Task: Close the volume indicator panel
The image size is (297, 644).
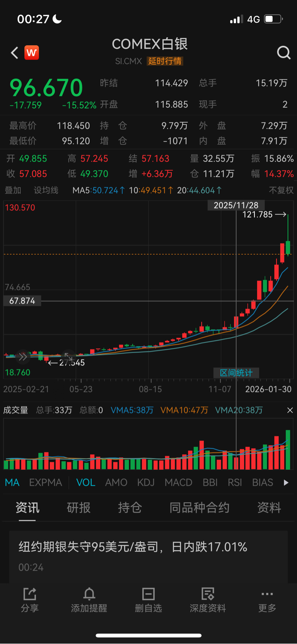Action: point(290,410)
